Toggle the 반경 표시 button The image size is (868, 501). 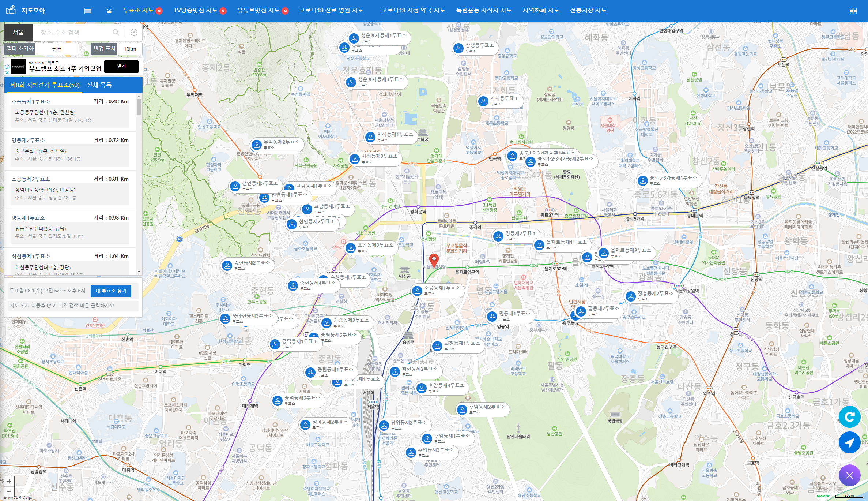104,48
